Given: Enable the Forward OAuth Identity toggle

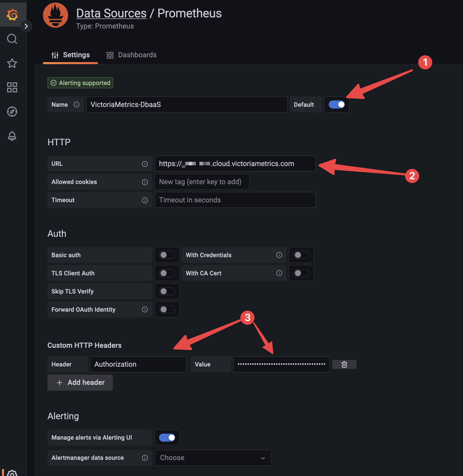Looking at the screenshot, I should pos(167,309).
